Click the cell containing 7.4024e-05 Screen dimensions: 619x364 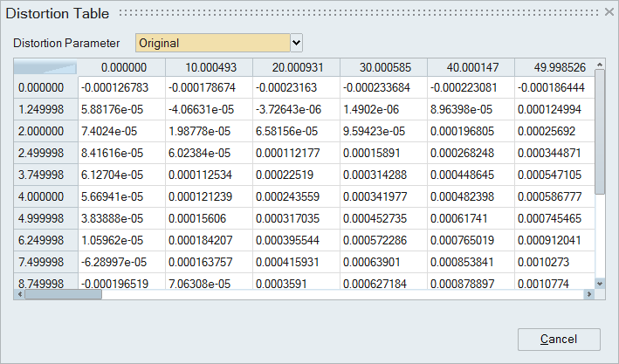click(120, 130)
